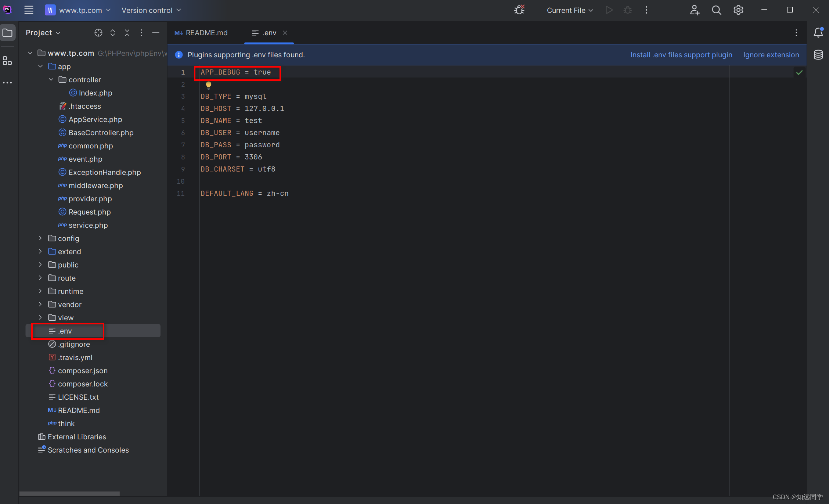Expand the config folder

click(x=40, y=238)
